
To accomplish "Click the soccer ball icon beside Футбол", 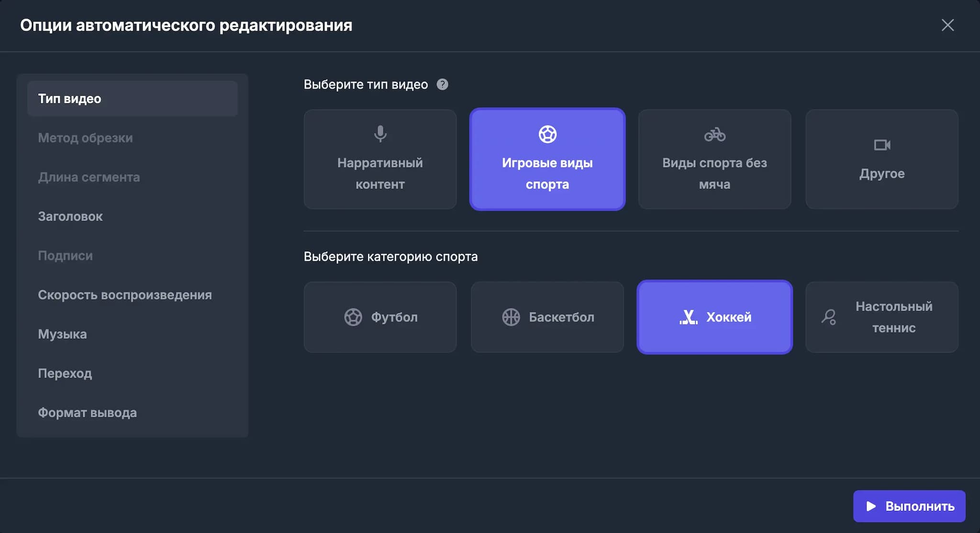I will (x=353, y=317).
